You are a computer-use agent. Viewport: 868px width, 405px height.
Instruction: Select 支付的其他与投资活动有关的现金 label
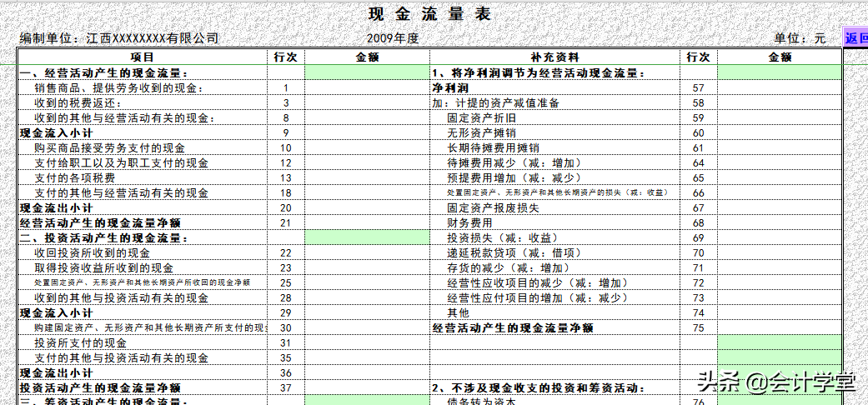pyautogui.click(x=121, y=358)
